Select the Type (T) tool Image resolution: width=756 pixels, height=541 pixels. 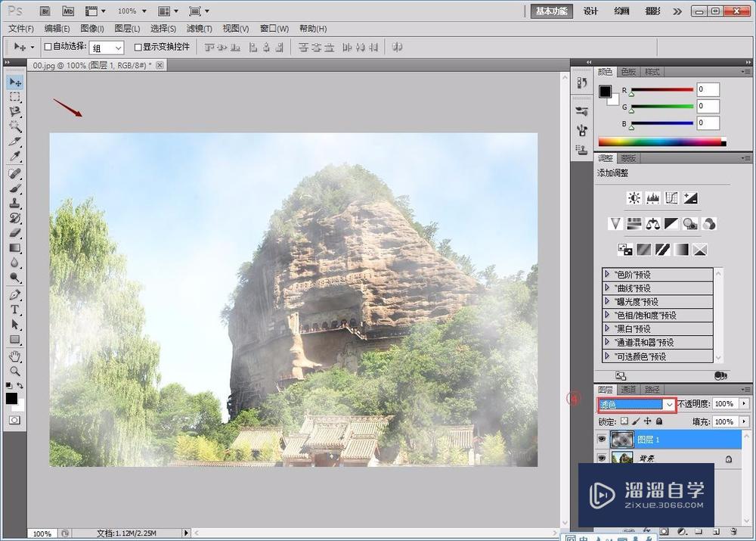click(14, 309)
